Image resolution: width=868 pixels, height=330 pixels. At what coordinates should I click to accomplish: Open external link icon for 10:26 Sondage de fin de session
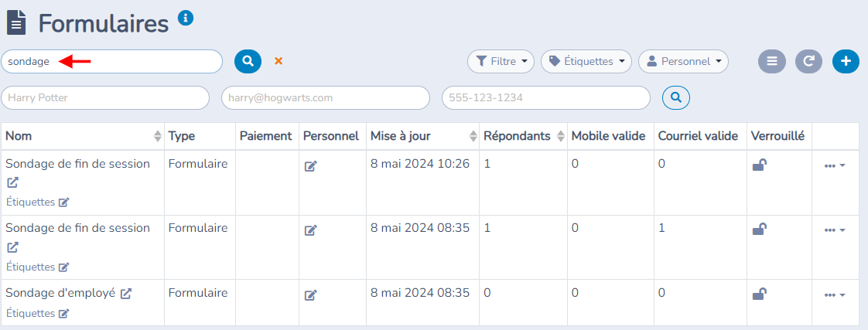coord(12,182)
